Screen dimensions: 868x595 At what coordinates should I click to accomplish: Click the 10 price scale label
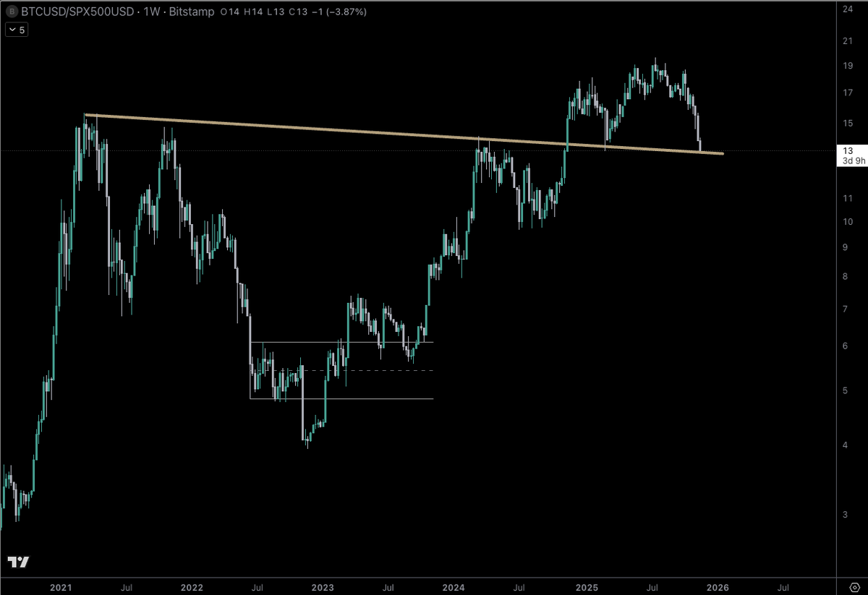(x=849, y=221)
